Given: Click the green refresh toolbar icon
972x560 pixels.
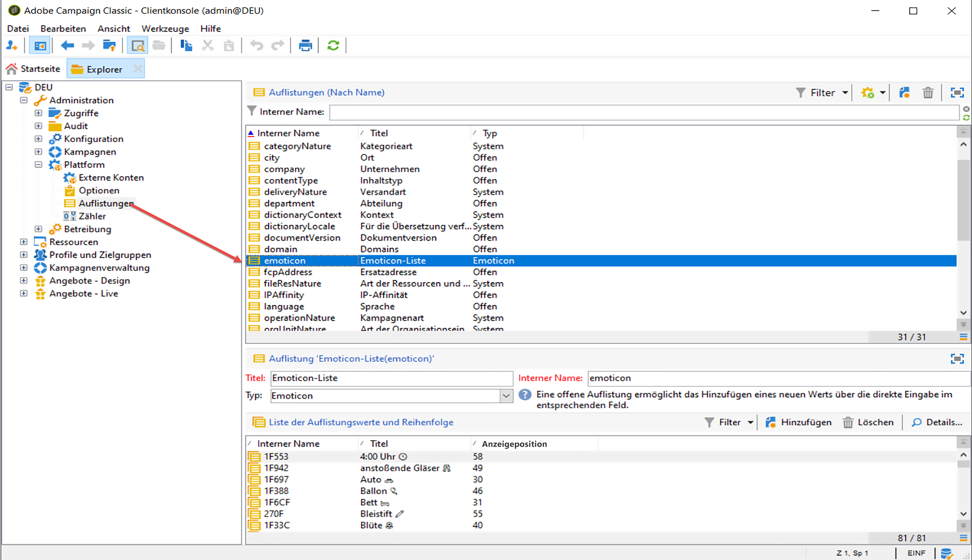Looking at the screenshot, I should pyautogui.click(x=333, y=46).
